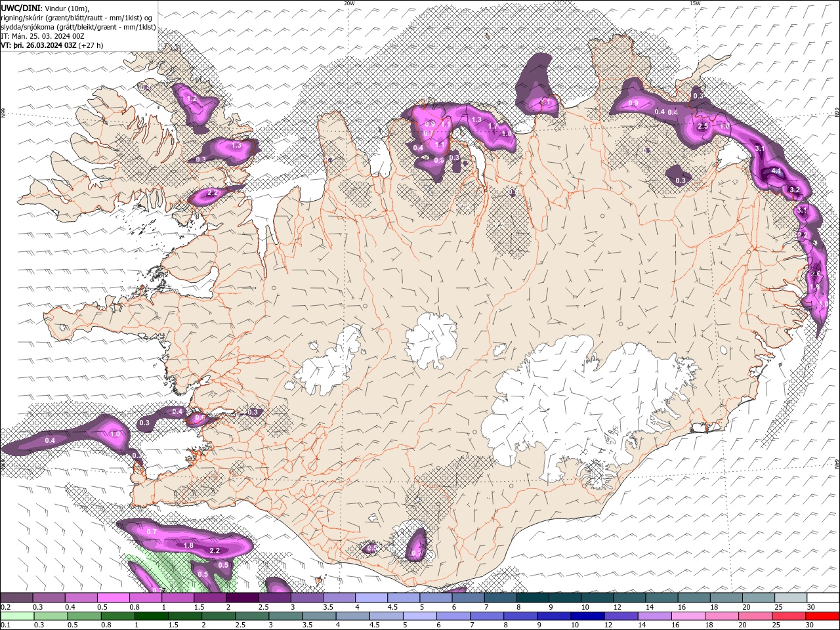Image resolution: width=840 pixels, height=630 pixels.
Task: Click the '1.2' snowfall value in the Westfjords
Action: [192, 98]
